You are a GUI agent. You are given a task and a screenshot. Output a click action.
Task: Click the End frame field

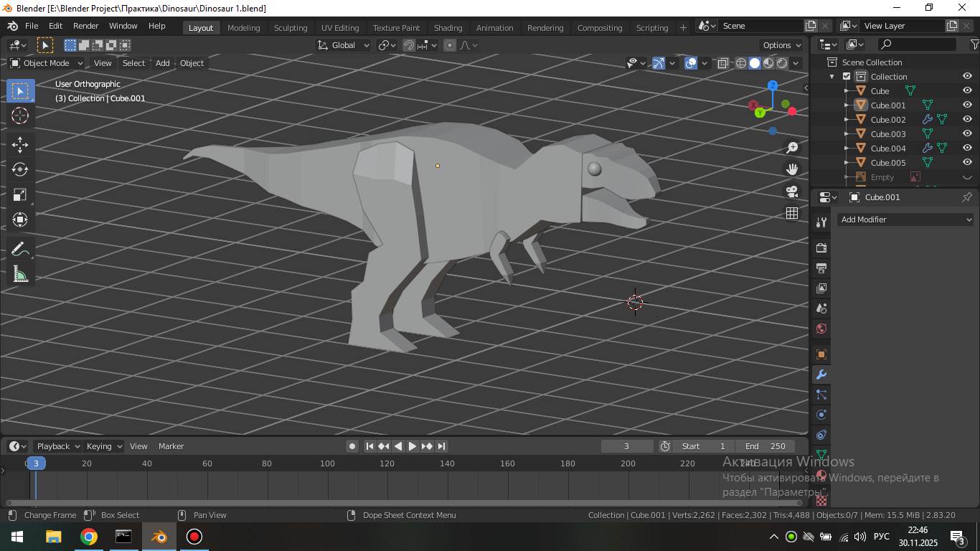(765, 446)
